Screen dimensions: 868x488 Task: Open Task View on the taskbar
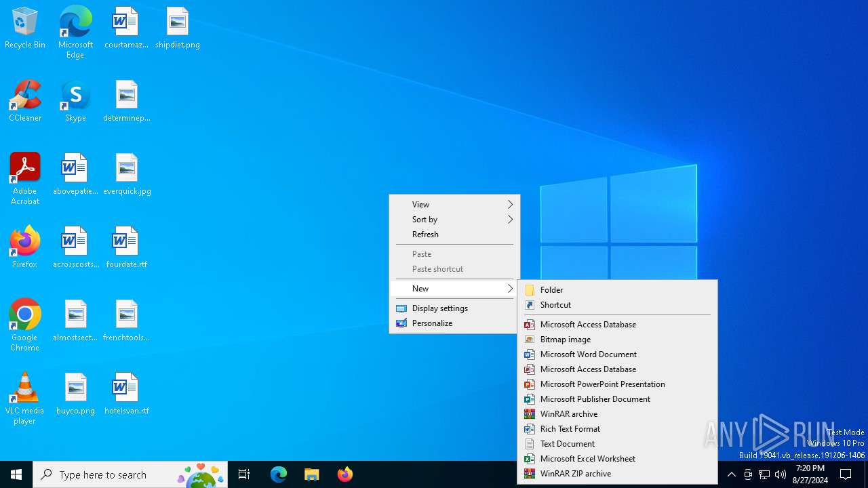[x=244, y=474]
